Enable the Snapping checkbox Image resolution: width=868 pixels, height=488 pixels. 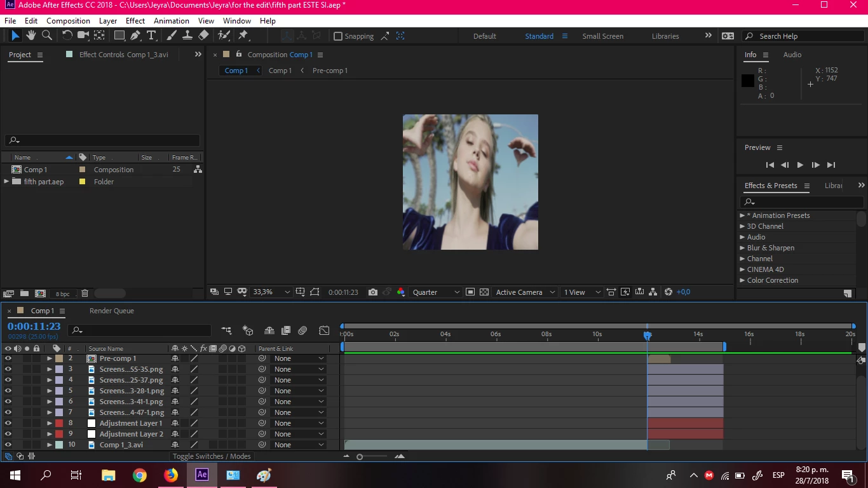point(338,36)
